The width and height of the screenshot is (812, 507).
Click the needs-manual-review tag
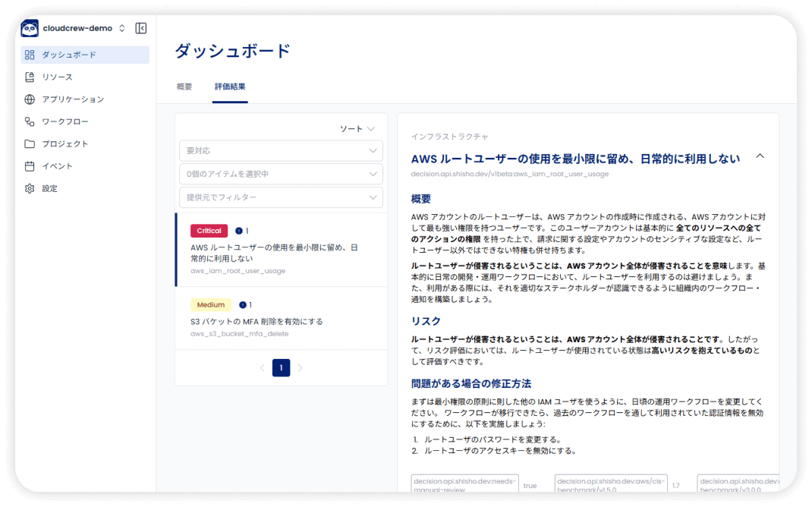point(465,485)
